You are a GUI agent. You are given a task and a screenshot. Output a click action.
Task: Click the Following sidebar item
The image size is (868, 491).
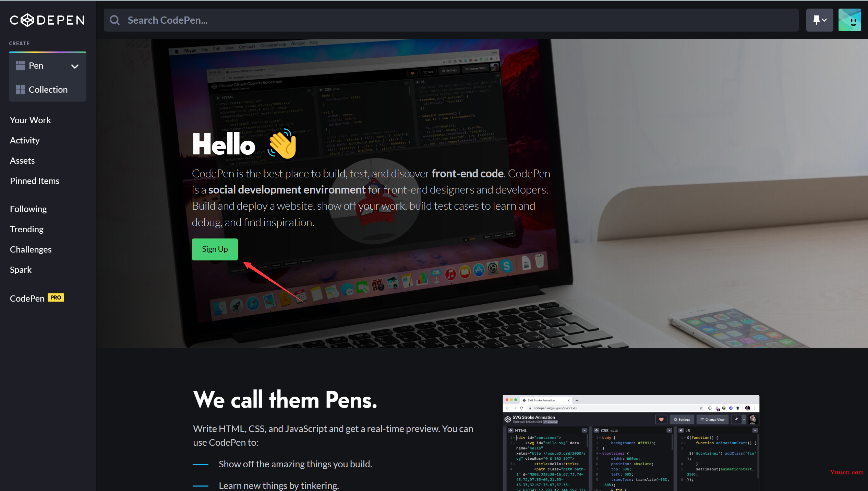point(28,208)
